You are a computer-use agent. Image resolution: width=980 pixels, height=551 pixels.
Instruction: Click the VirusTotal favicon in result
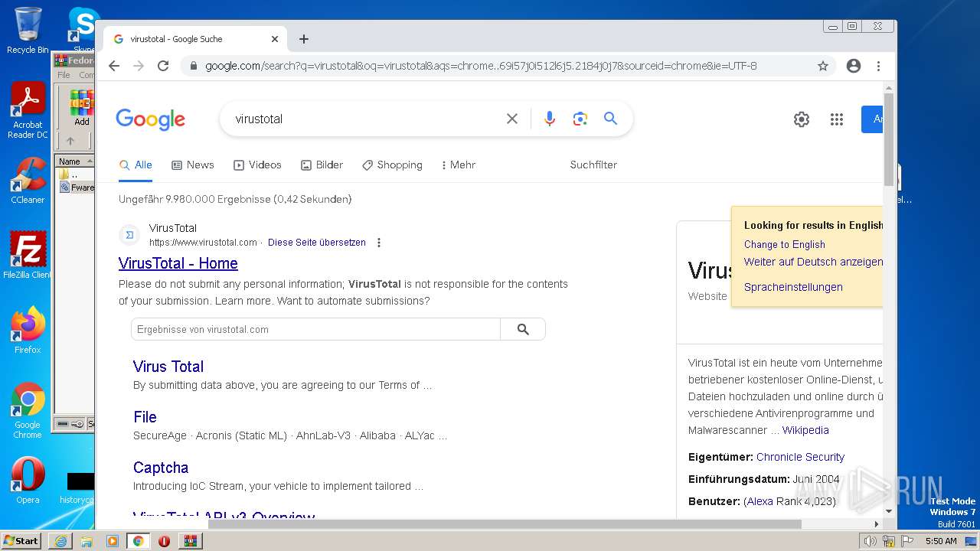[129, 235]
